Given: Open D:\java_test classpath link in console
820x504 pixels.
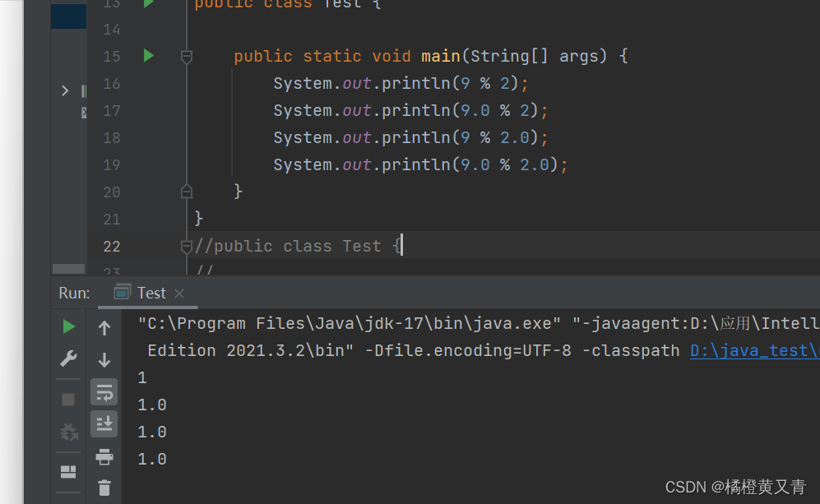Looking at the screenshot, I should pos(754,350).
